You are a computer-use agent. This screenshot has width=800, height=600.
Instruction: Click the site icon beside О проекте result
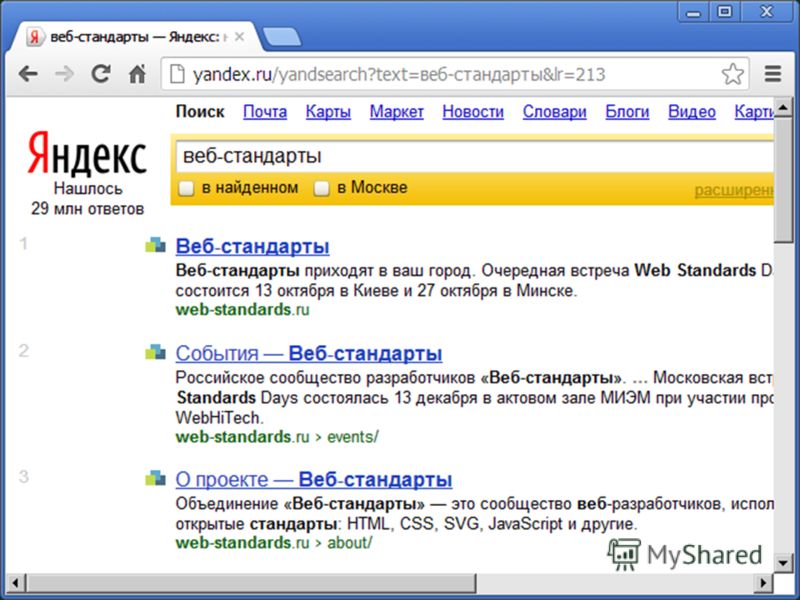click(x=156, y=478)
